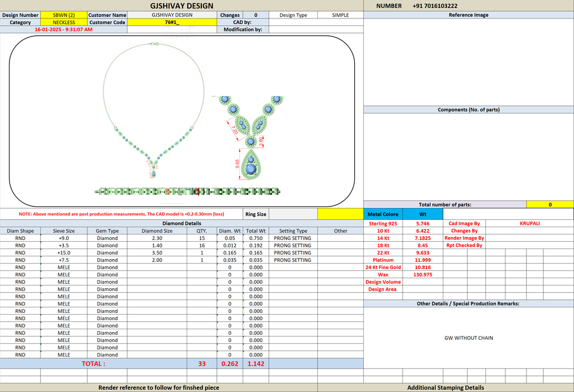Click sieve size +3.5 cell

pyautogui.click(x=64, y=246)
